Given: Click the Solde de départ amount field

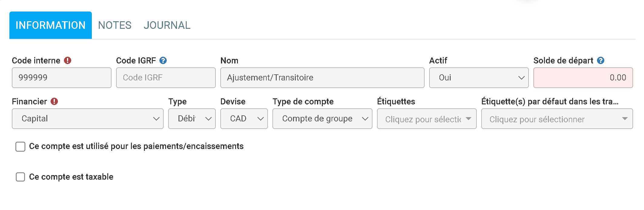Looking at the screenshot, I should click(583, 78).
